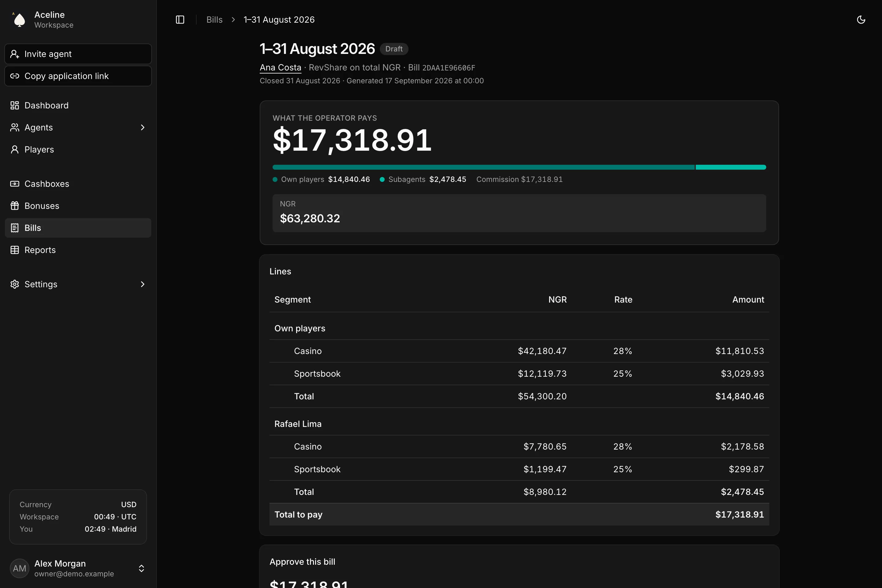Viewport: 882px width, 588px height.
Task: Click the own players portion of commission bar
Action: (x=483, y=167)
